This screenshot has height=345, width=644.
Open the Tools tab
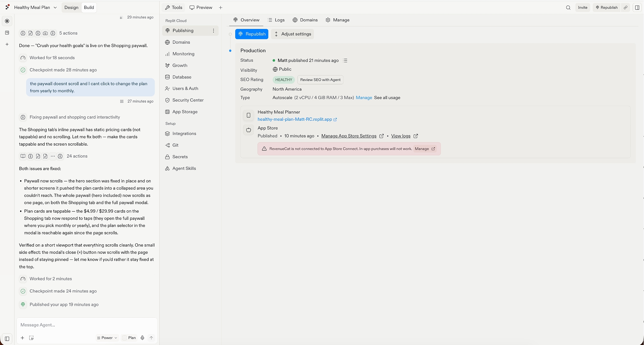pos(174,8)
